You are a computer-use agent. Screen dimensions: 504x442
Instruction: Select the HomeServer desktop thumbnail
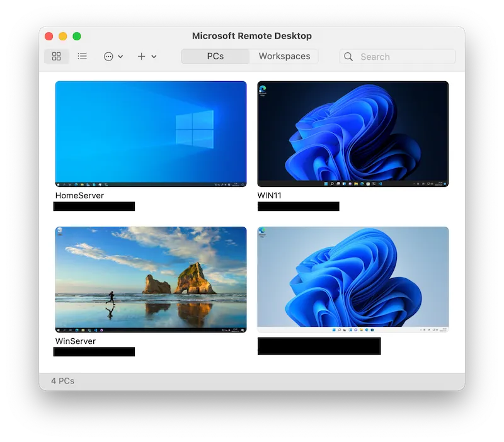pos(151,133)
